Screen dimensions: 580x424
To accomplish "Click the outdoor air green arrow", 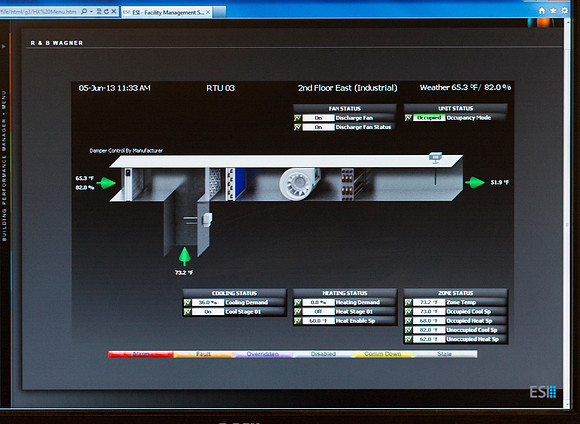I will [107, 183].
